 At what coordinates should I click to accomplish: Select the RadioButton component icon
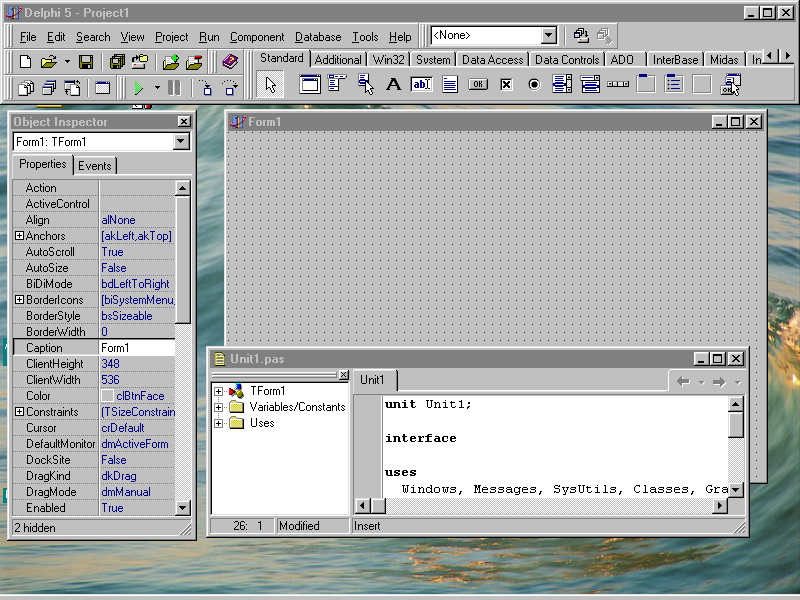(x=534, y=84)
